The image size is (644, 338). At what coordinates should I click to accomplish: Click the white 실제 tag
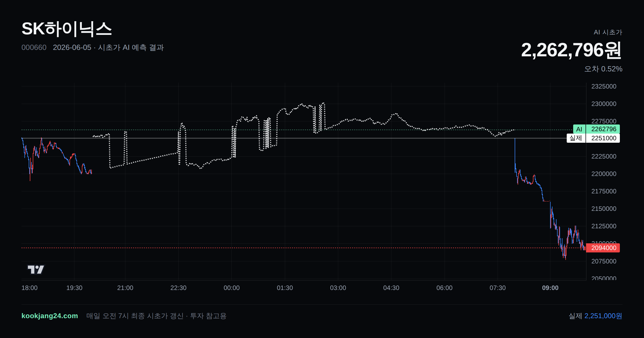click(x=576, y=138)
